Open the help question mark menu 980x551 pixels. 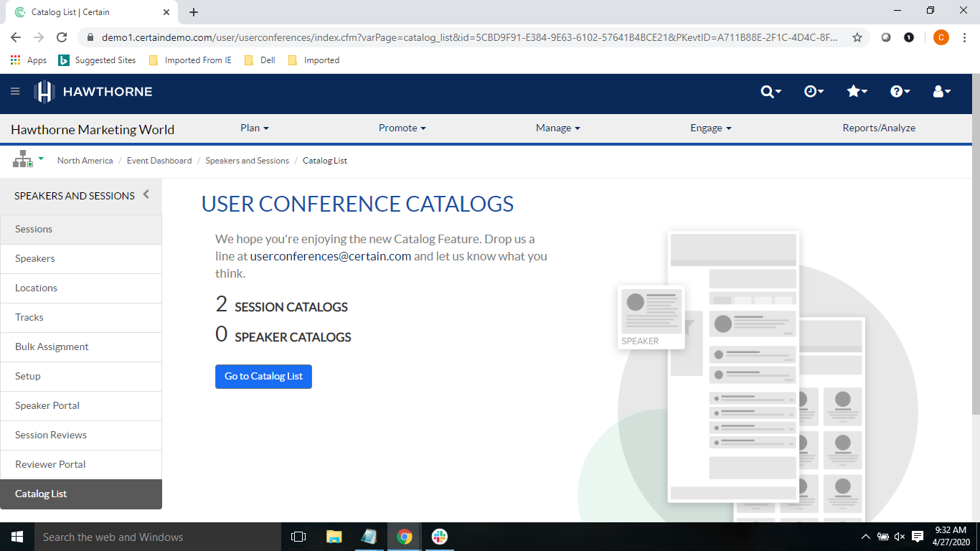click(900, 92)
